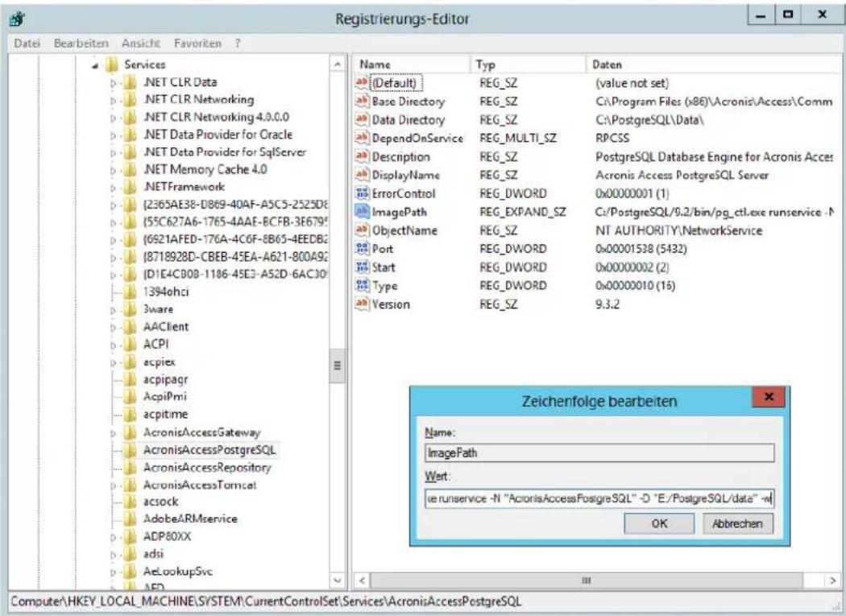Click the horizontal scrollbar thumb of values pane
Screen dimensions: 846x616
click(587, 581)
